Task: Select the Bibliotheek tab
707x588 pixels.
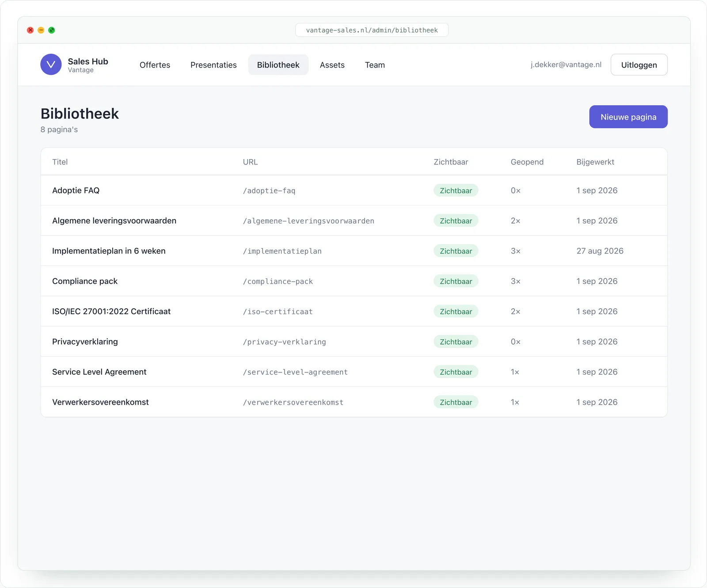Action: click(278, 65)
